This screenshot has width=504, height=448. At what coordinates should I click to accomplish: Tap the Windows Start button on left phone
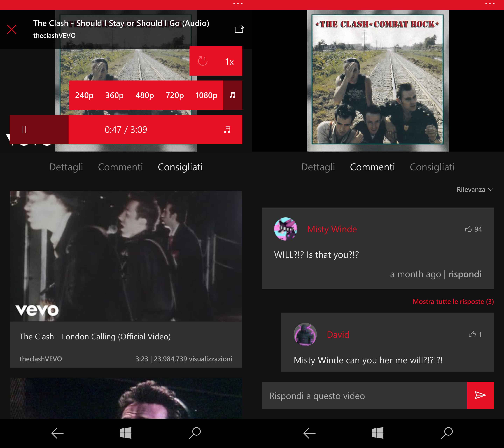point(125,433)
